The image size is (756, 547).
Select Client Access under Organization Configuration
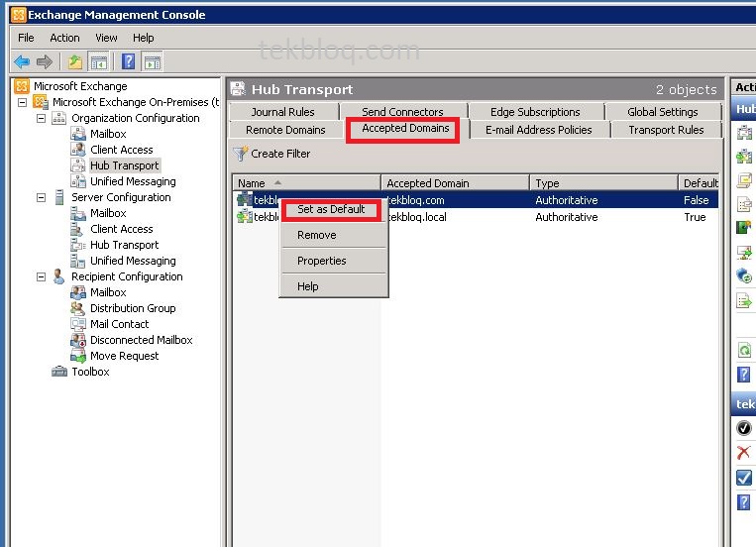pos(122,150)
